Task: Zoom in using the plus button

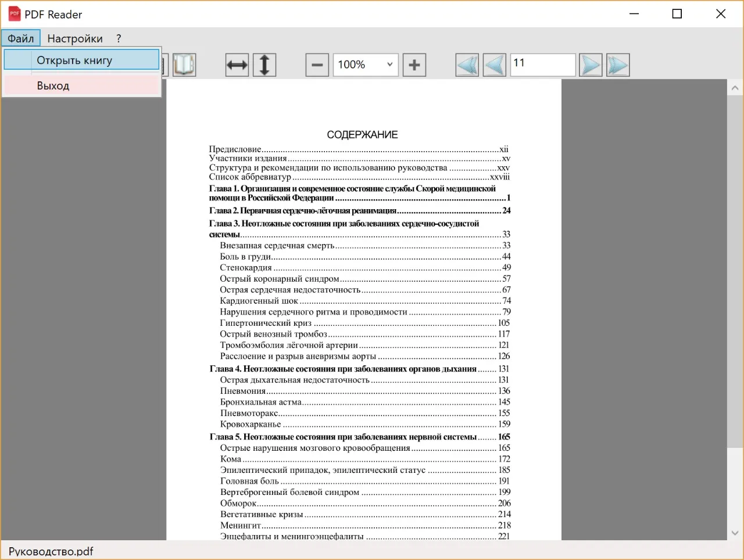Action: [414, 65]
